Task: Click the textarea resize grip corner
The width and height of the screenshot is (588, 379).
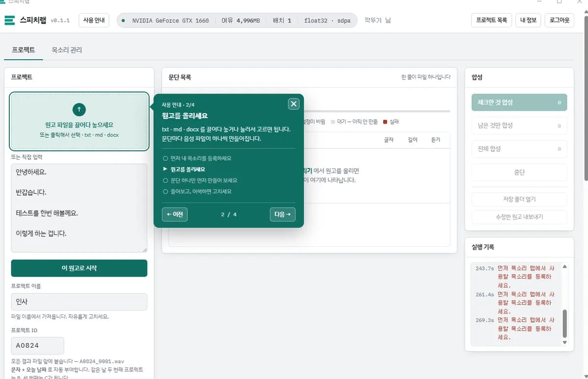Action: 144,249
